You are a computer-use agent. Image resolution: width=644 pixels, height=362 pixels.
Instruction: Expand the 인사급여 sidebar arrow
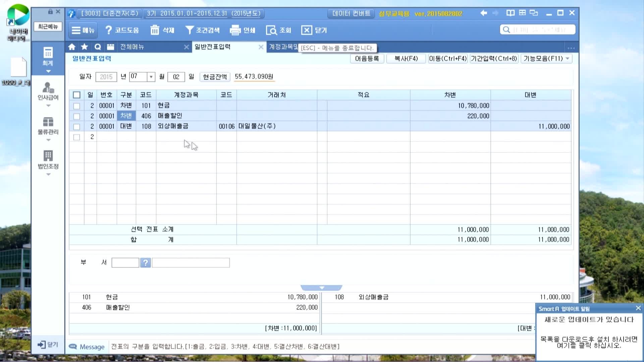(48, 106)
